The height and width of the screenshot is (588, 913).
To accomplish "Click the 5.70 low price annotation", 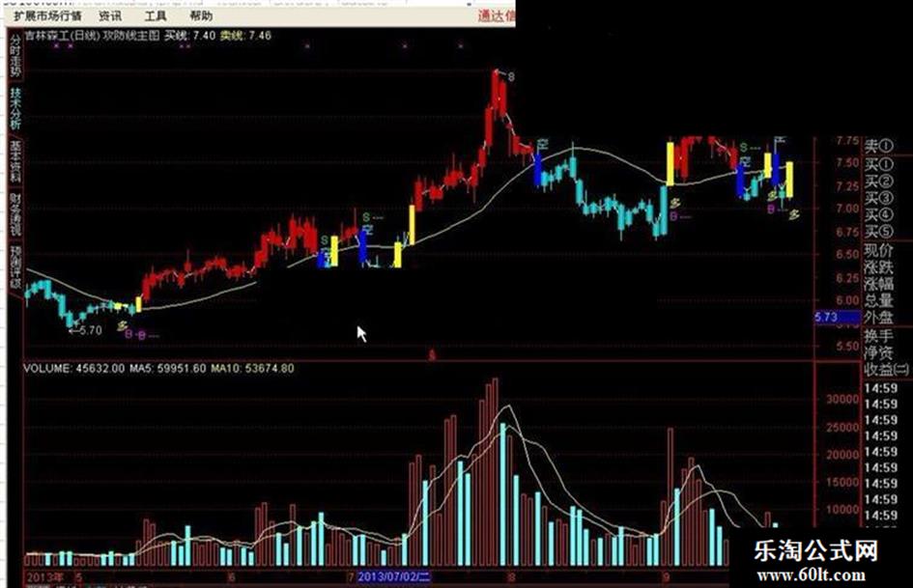I will point(85,330).
